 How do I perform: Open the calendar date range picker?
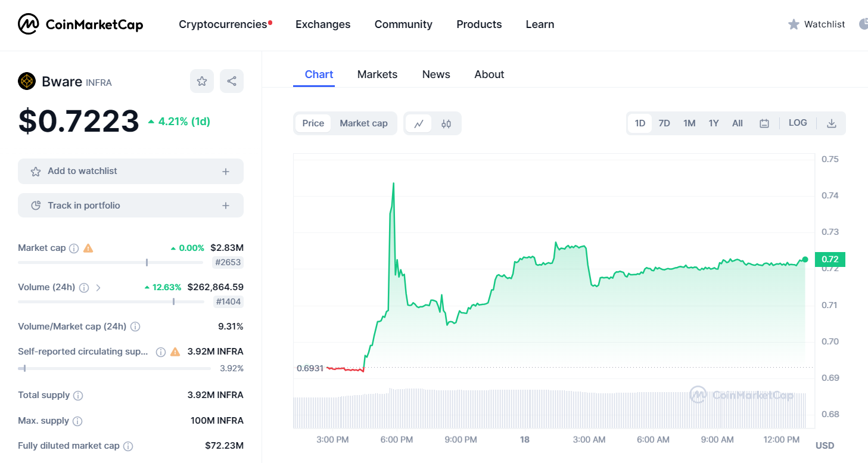coord(764,123)
